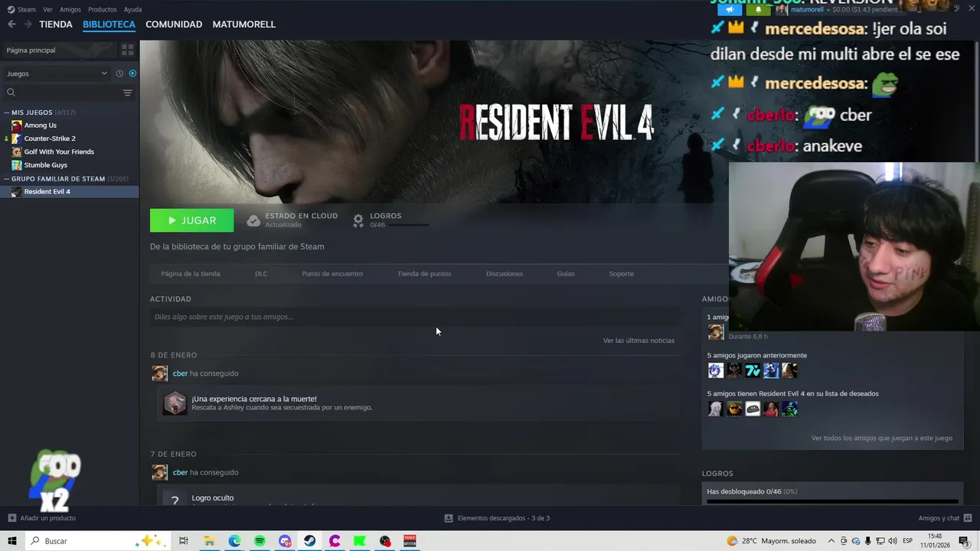The width and height of the screenshot is (980, 551).
Task: Open cber's avatar under 7 de enero
Action: click(x=159, y=472)
